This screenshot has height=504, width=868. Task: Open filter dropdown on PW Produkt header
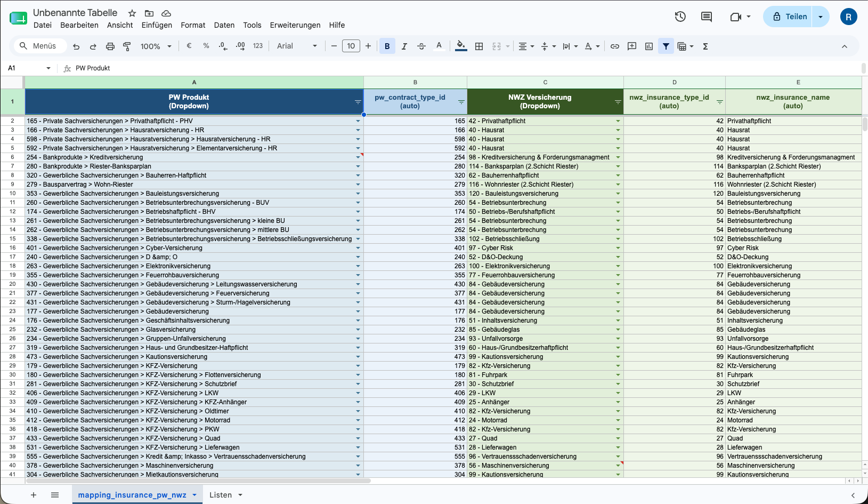(358, 102)
